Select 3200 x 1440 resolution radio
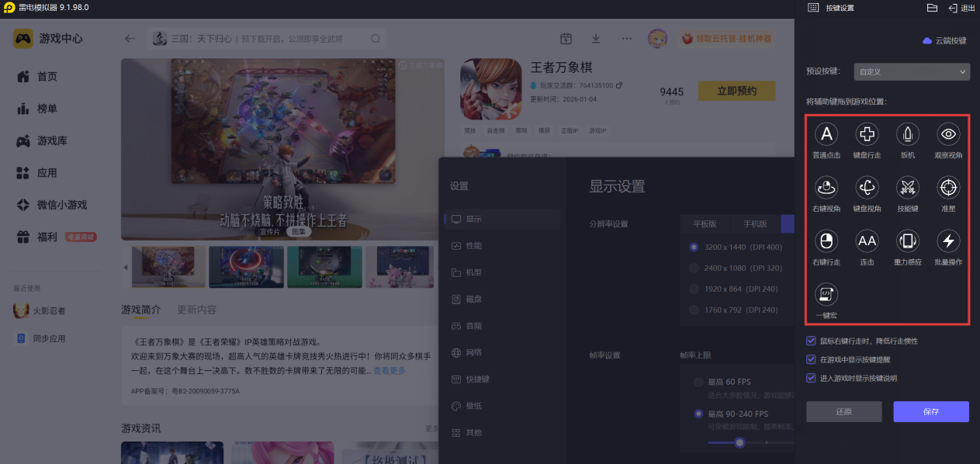 tap(694, 247)
